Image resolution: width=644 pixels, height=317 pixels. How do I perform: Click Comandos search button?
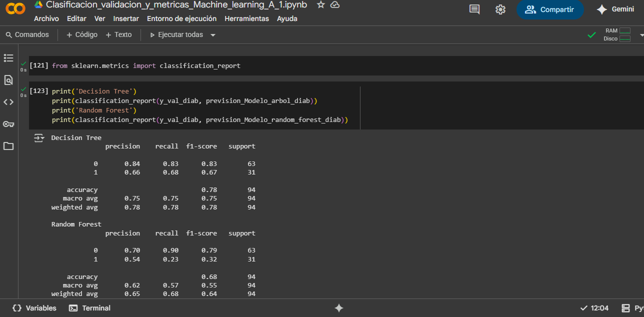pos(27,34)
